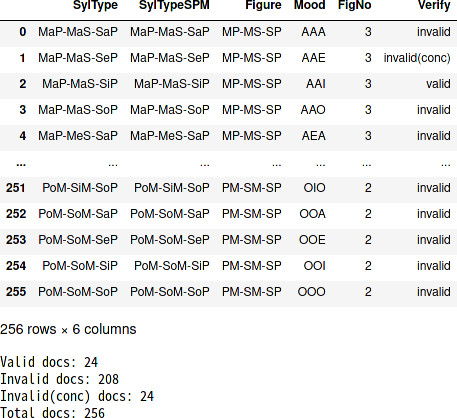Select row index 255

pos(16,292)
